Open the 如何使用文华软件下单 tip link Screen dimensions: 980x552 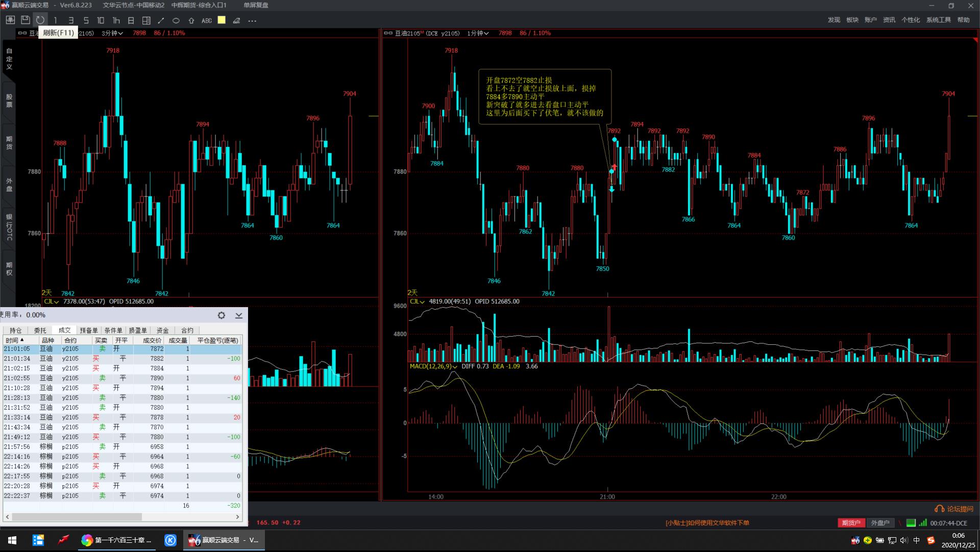[707, 523]
